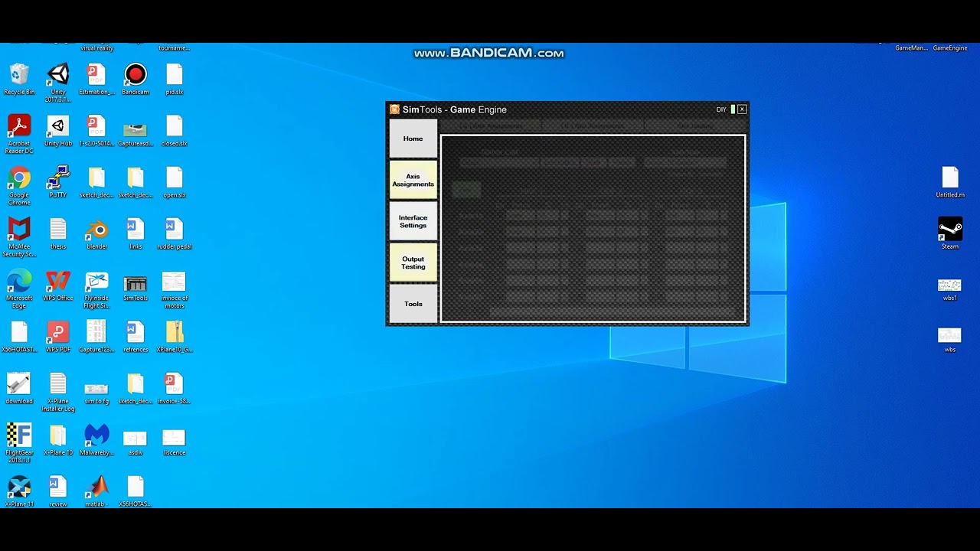Open Axis Assignments in SimTools
980x551 pixels.
click(413, 180)
